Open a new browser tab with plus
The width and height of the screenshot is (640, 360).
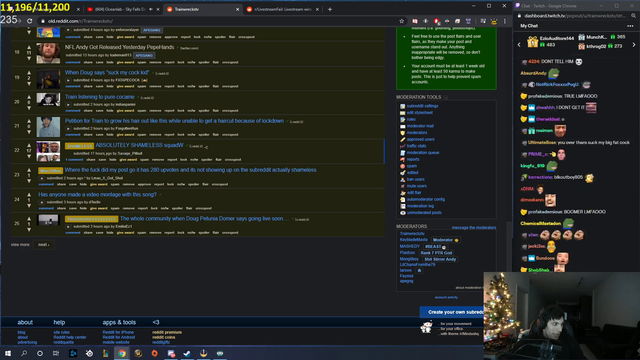tap(330, 9)
